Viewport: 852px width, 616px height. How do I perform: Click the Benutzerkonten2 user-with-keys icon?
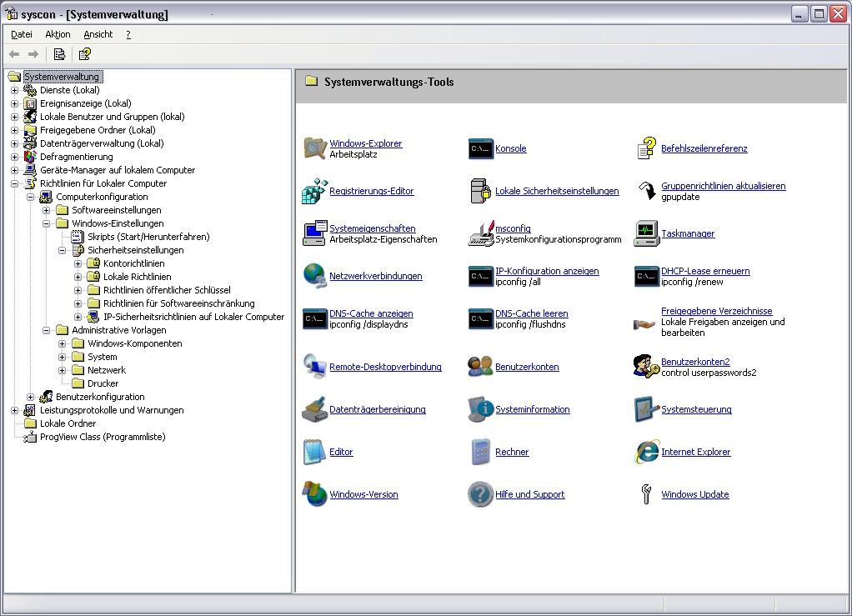point(646,367)
